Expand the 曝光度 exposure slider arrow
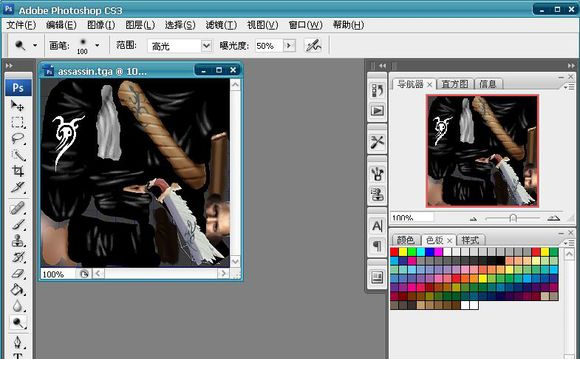The height and width of the screenshot is (373, 580). tap(289, 46)
